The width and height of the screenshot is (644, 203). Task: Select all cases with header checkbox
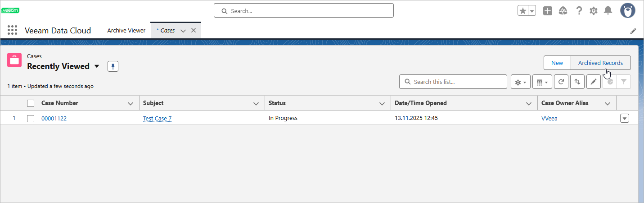pos(31,103)
